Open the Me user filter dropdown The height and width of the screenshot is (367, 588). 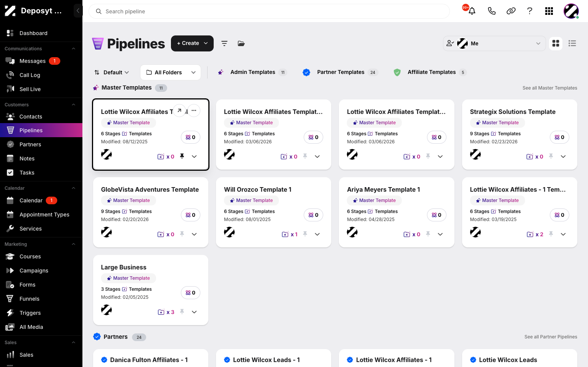pyautogui.click(x=494, y=43)
